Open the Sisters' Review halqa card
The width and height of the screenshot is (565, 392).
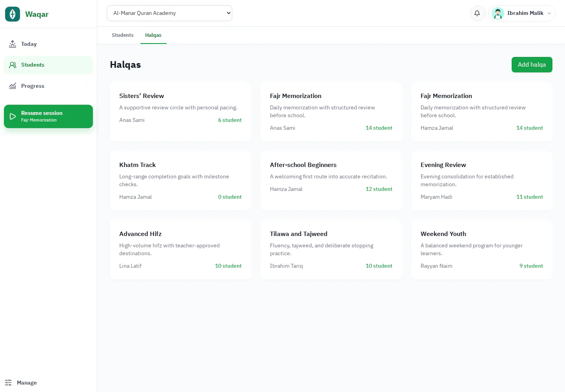coord(180,112)
